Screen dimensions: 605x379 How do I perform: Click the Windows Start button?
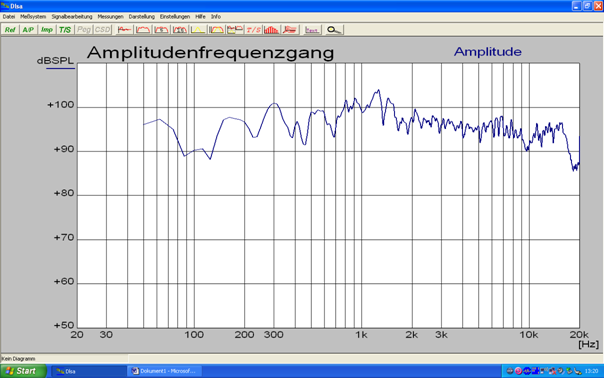[23, 371]
